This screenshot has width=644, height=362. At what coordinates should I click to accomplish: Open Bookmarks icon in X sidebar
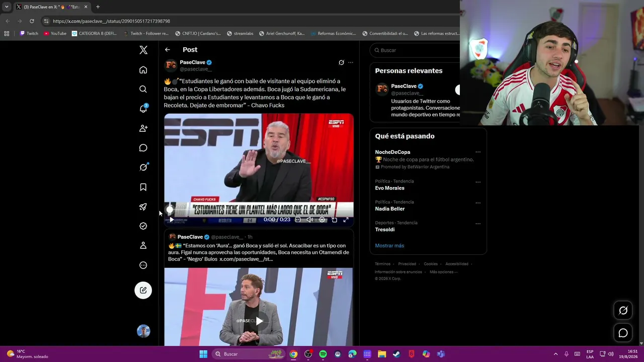[x=143, y=187]
